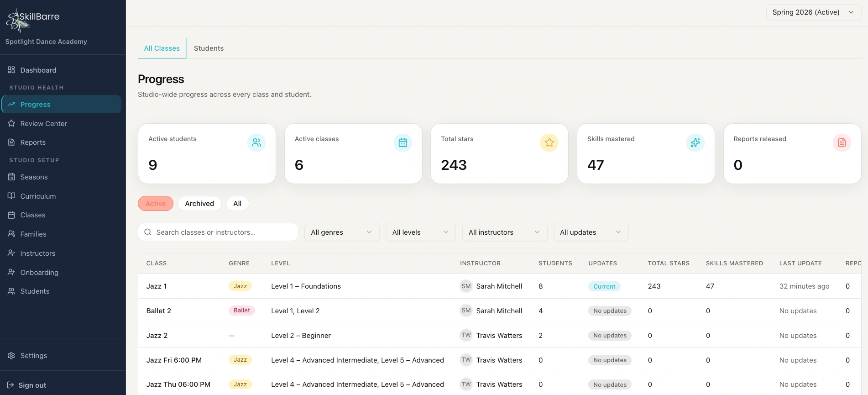Open the All levels dropdown
Screen dimensions: 868x395
click(x=420, y=232)
